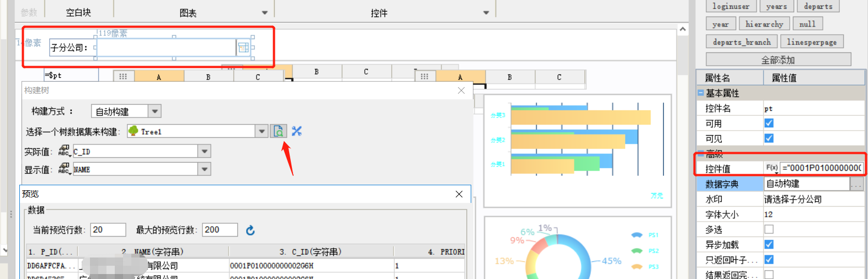Image resolution: width=868 pixels, height=279 pixels.
Task: Collapse the 高级 section
Action: click(x=701, y=153)
